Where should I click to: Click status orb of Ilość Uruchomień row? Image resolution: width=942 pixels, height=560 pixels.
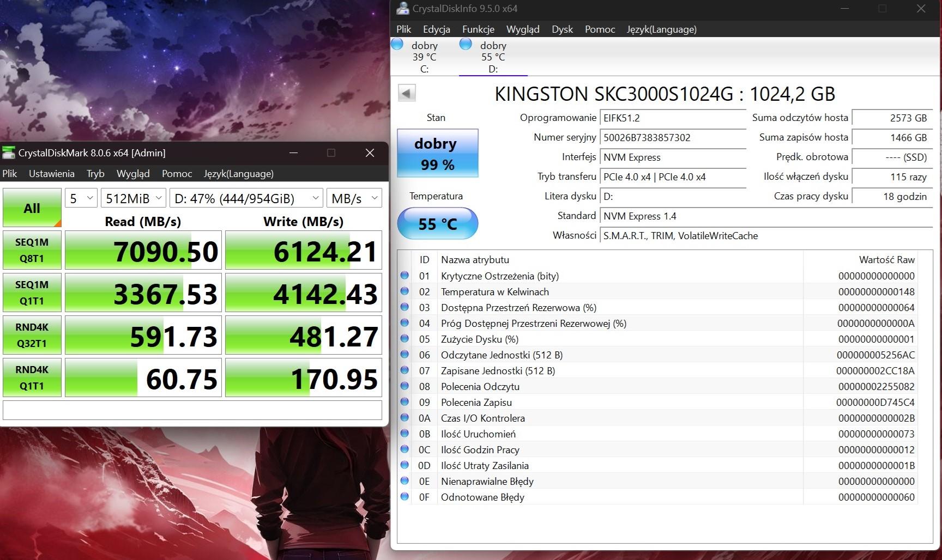(x=404, y=434)
